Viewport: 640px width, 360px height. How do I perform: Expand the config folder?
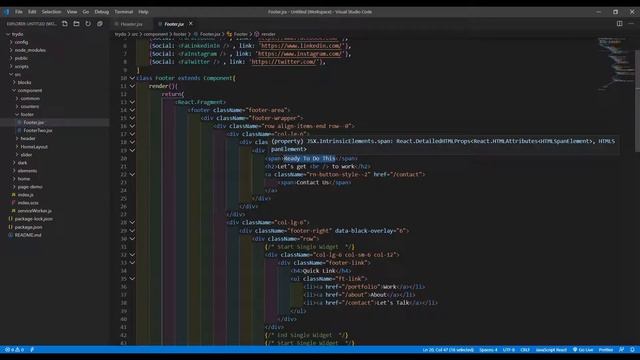[x=21, y=42]
